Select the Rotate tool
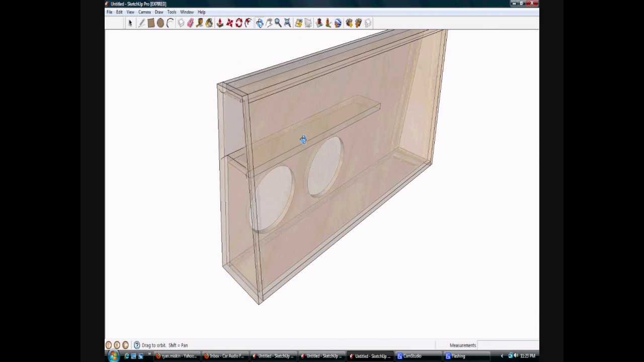The image size is (644, 362). point(239,23)
